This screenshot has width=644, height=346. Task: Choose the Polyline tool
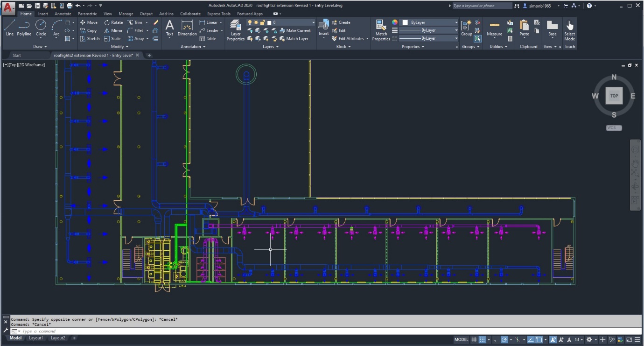(24, 28)
